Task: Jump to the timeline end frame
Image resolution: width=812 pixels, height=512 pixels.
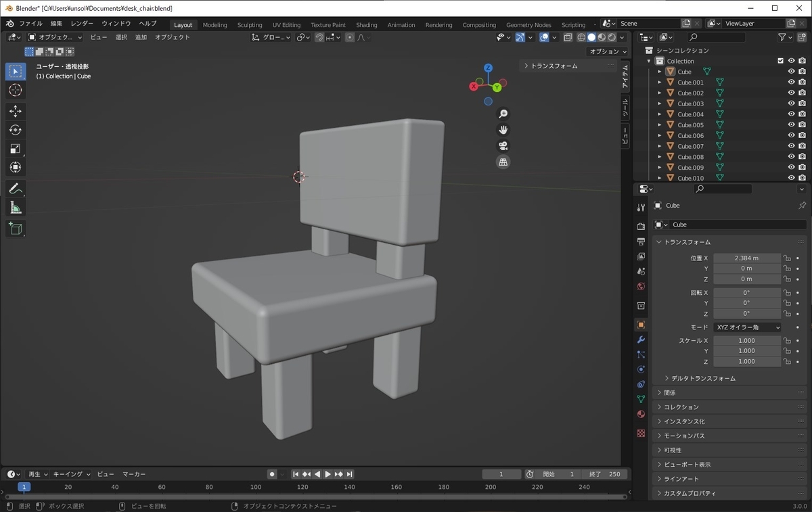Action: click(x=349, y=474)
